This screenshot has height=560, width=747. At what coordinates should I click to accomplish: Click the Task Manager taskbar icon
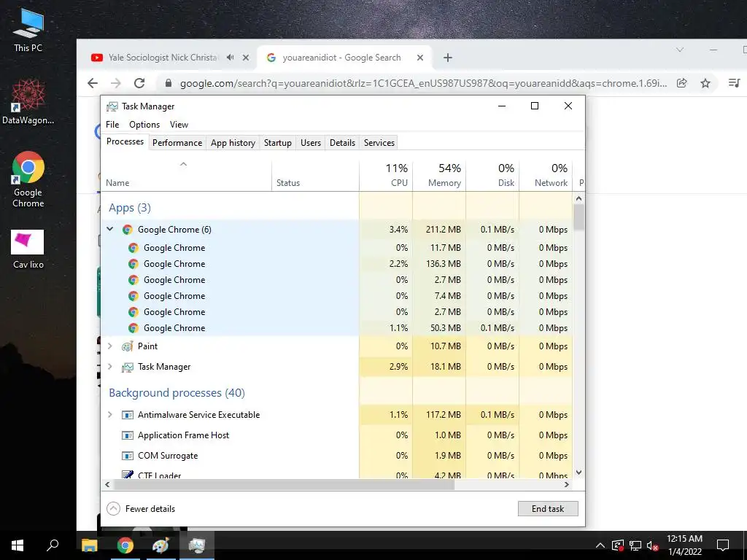point(197,545)
